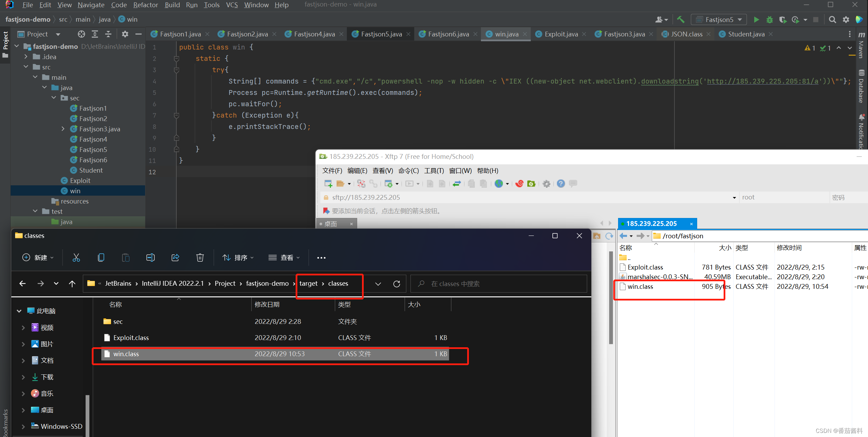Click the fastjson-demo breadcrumb in Explorer address bar

267,284
